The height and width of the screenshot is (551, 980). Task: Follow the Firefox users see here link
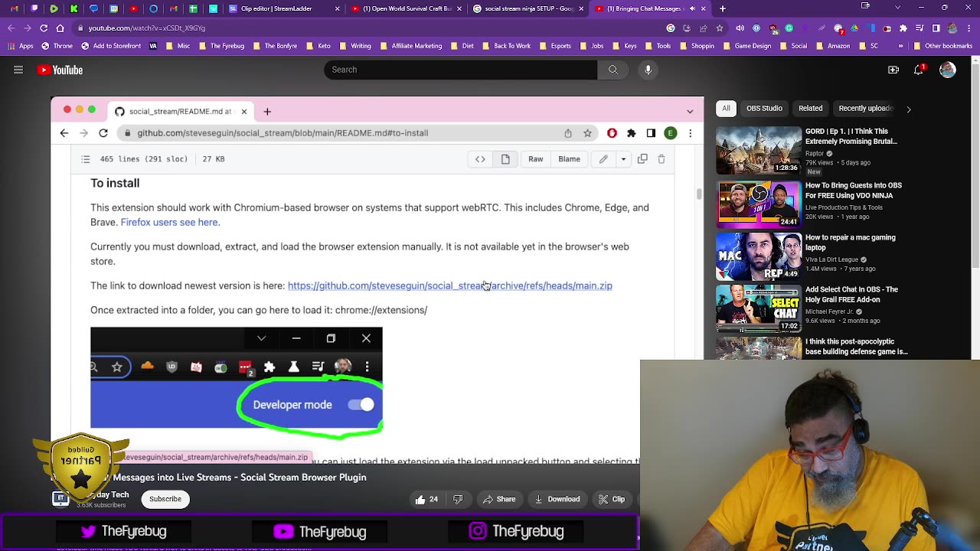[170, 222]
